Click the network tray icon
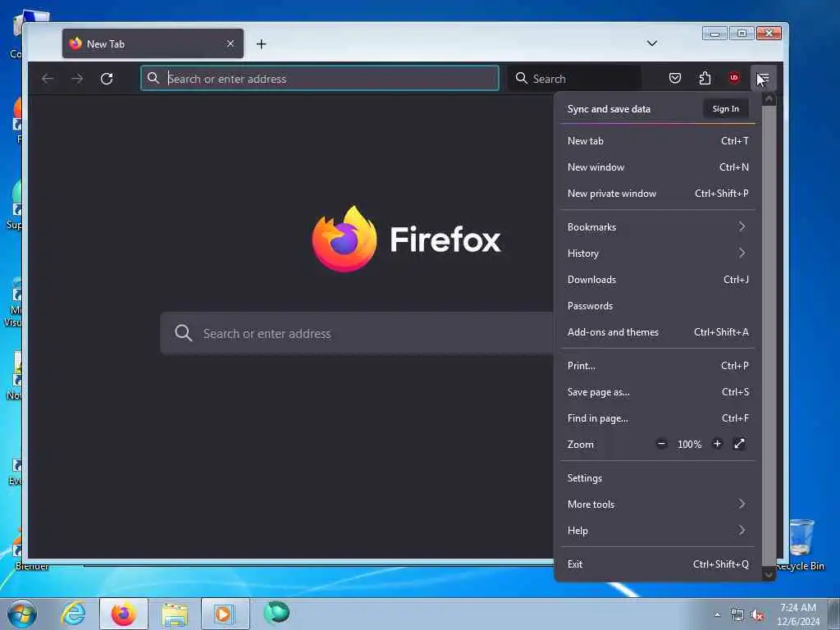 tap(737, 615)
